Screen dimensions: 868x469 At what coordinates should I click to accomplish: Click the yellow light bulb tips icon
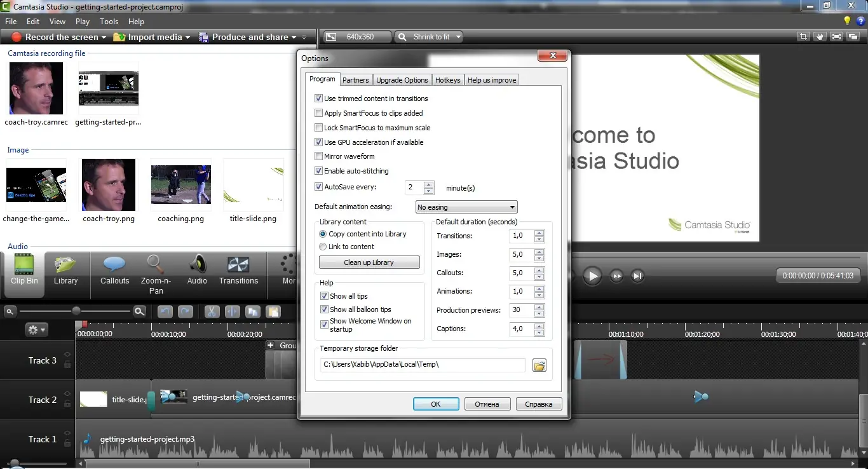pos(847,21)
